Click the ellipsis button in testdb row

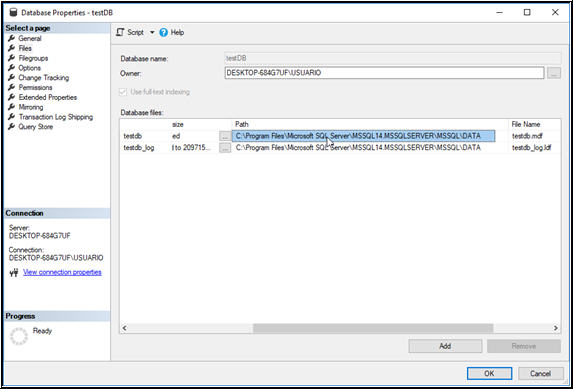(225, 136)
